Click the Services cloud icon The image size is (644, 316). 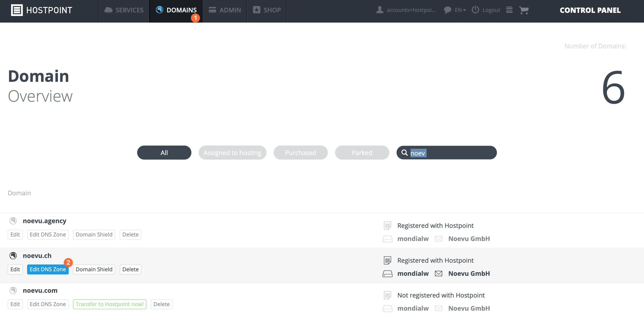point(109,10)
